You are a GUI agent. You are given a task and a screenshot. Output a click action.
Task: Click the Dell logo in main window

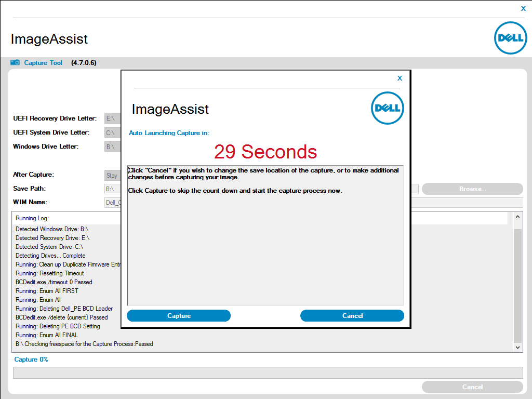[x=511, y=37]
